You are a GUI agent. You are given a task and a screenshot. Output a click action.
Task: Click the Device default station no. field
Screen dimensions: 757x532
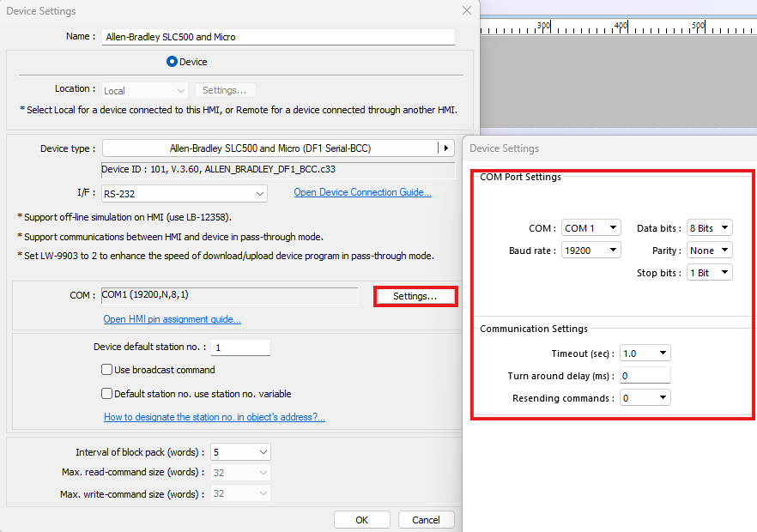tap(240, 348)
